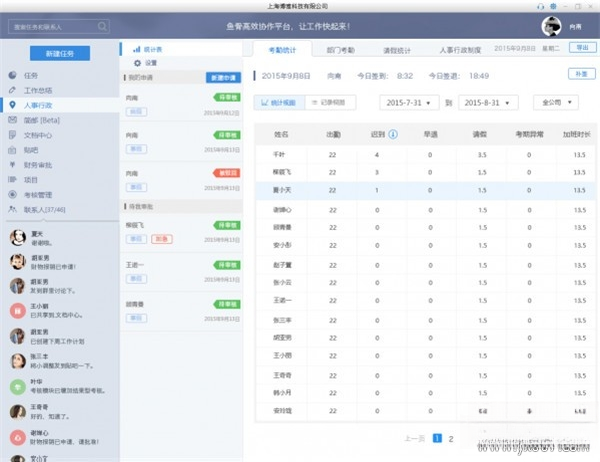This screenshot has height=462, width=600.
Task: Open the user avatar at top right
Action: click(551, 26)
